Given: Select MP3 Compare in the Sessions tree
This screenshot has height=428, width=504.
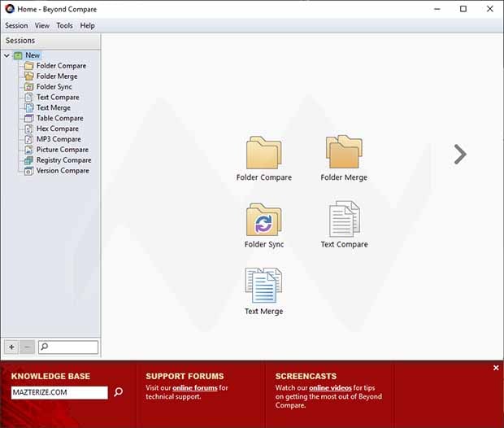Looking at the screenshot, I should click(59, 139).
